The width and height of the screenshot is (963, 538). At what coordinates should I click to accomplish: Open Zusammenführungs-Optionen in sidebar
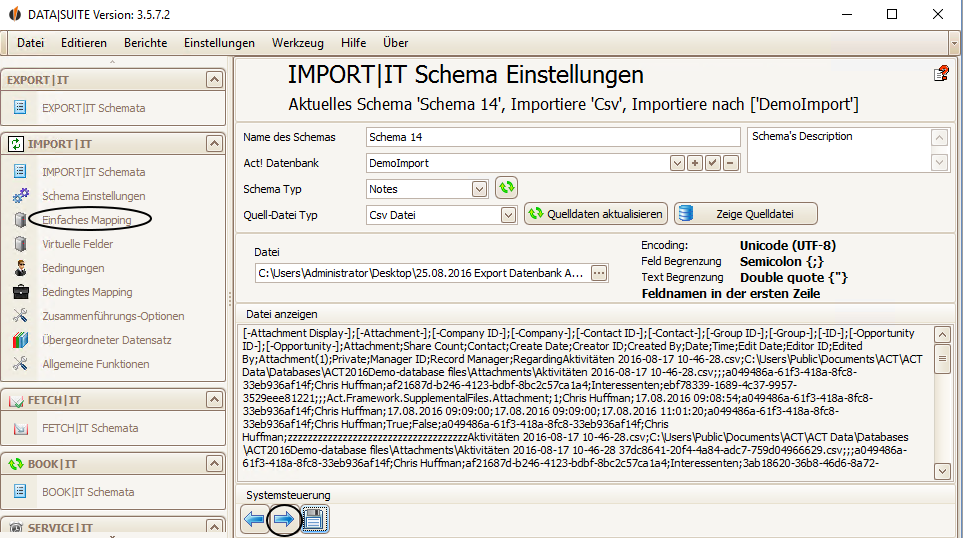(x=113, y=316)
